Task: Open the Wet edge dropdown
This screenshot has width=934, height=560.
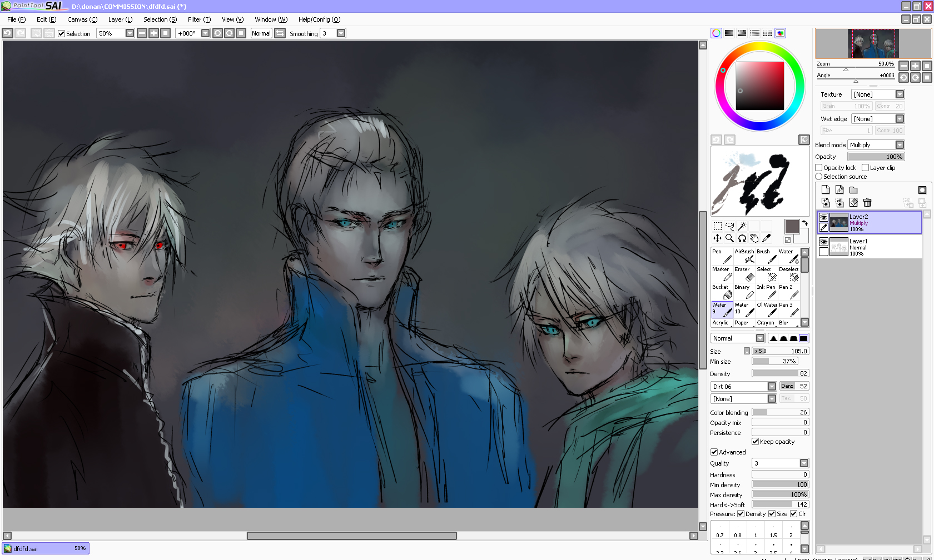Action: point(878,119)
